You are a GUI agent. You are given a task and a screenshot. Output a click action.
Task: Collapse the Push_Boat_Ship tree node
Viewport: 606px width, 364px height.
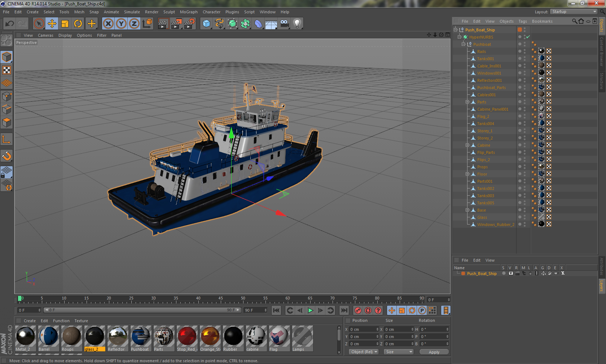(456, 30)
